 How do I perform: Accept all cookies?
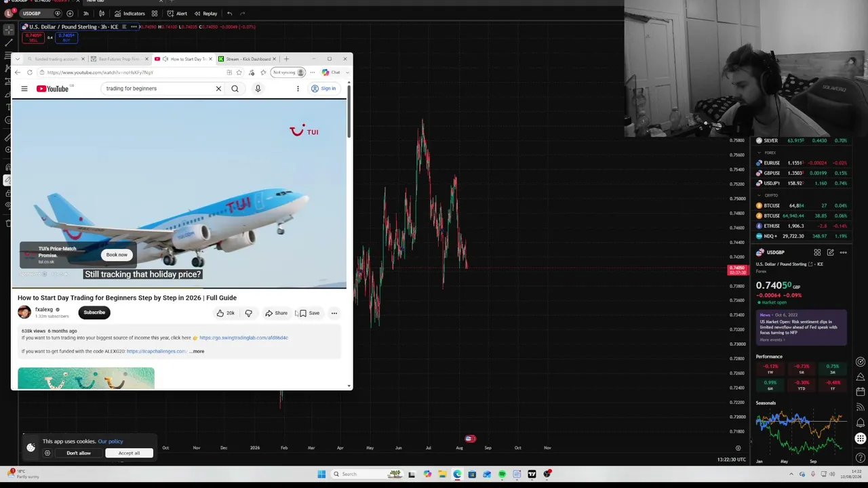click(129, 453)
